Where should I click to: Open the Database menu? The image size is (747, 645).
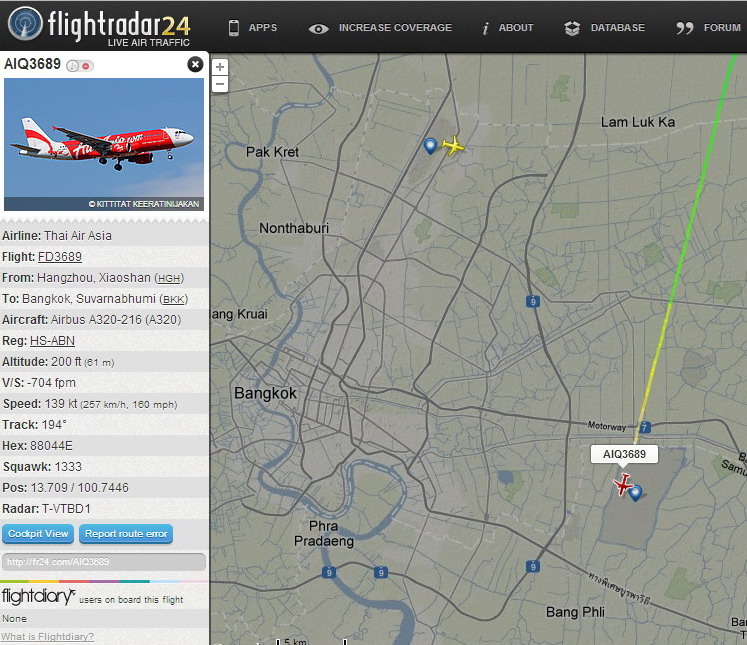click(x=605, y=28)
